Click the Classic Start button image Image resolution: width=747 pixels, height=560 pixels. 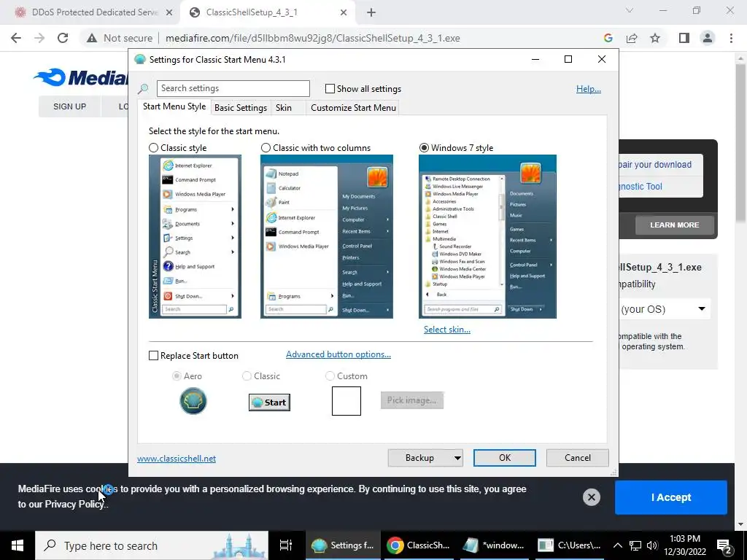269,402
